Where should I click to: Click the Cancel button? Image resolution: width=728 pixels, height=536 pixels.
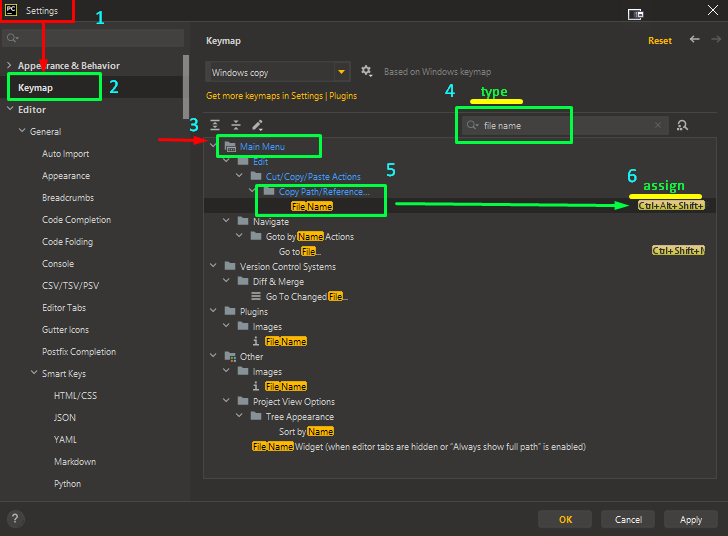pos(628,519)
